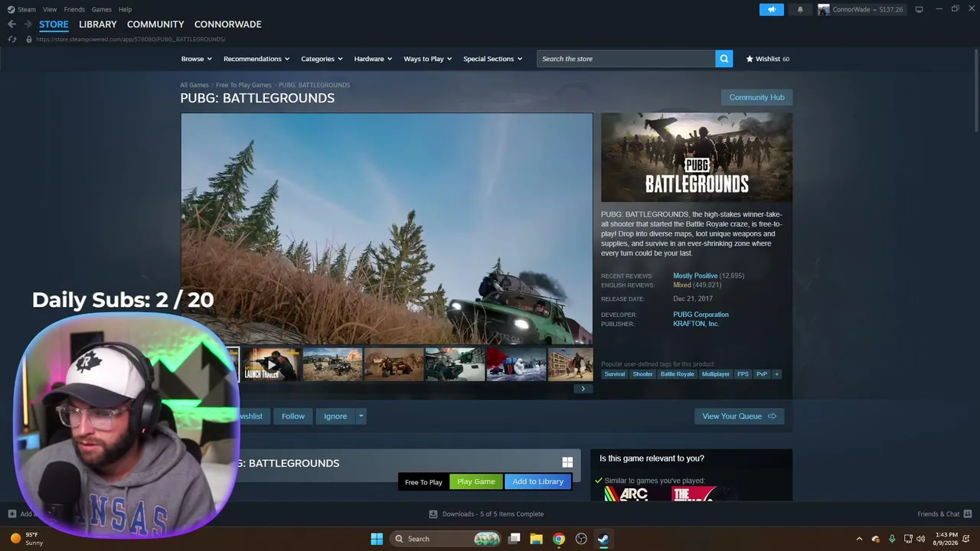The height and width of the screenshot is (551, 980).
Task: Open the View menu
Action: pos(50,9)
